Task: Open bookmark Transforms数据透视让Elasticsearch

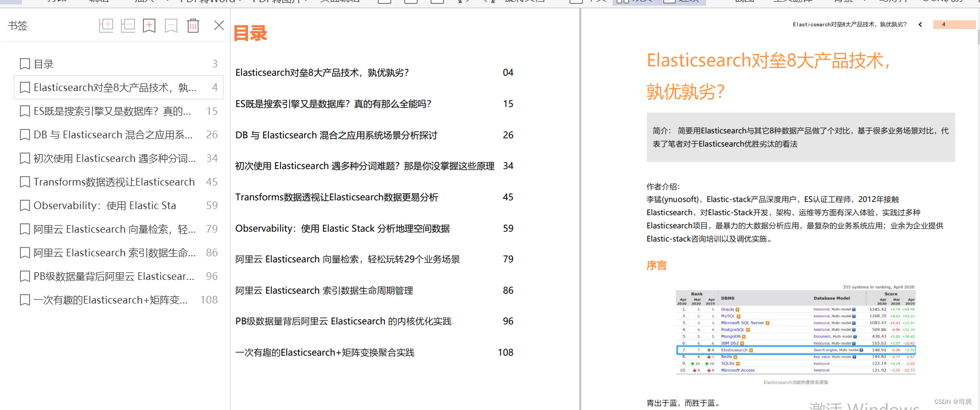Action: [x=119, y=182]
